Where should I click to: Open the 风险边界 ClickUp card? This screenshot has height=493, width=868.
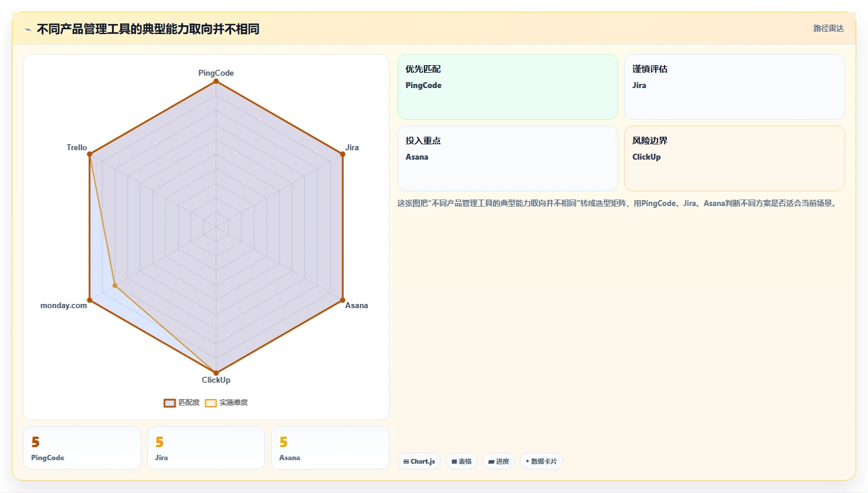tap(734, 158)
